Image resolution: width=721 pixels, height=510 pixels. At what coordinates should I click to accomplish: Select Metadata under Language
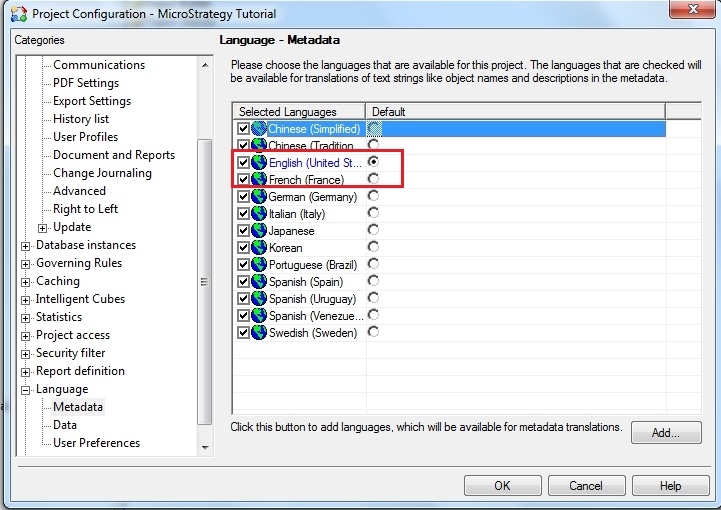(x=78, y=407)
